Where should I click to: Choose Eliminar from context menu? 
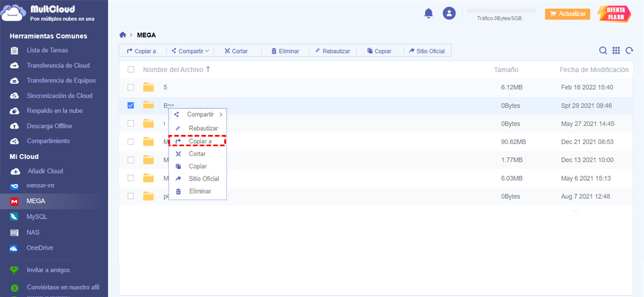click(198, 191)
